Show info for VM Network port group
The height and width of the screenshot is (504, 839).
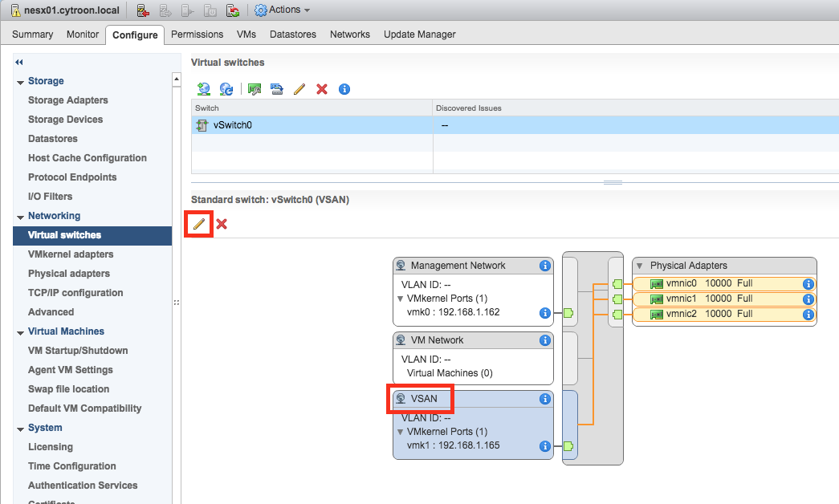(544, 340)
